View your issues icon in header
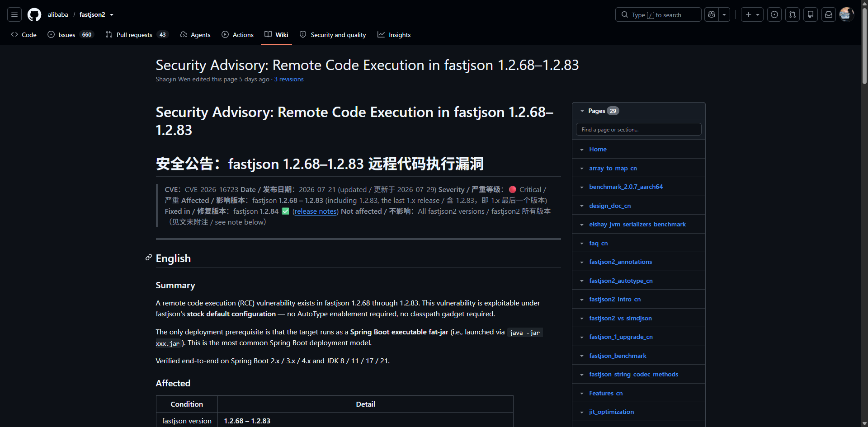The image size is (868, 427). [774, 14]
